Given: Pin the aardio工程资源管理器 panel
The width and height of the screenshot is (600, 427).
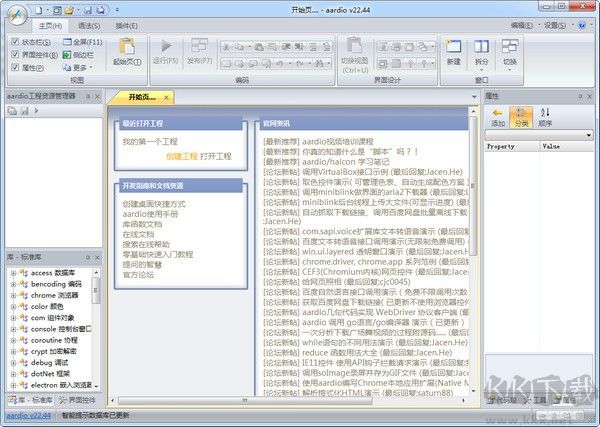Looking at the screenshot, I should coord(88,96).
